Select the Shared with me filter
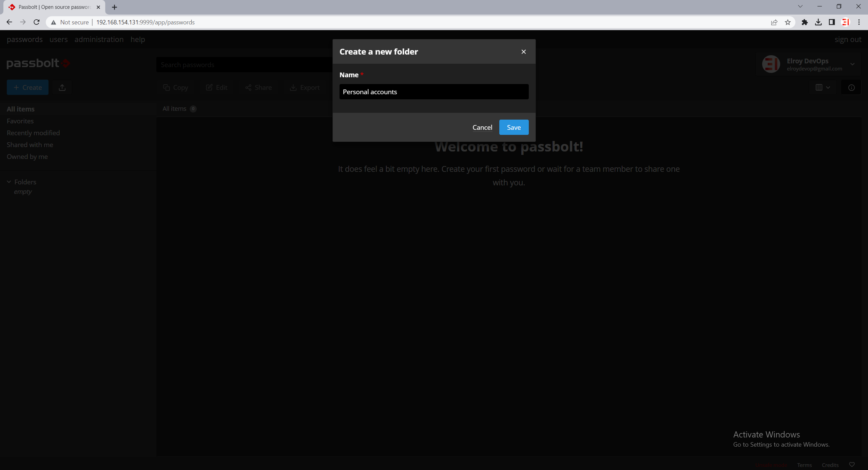 click(30, 145)
